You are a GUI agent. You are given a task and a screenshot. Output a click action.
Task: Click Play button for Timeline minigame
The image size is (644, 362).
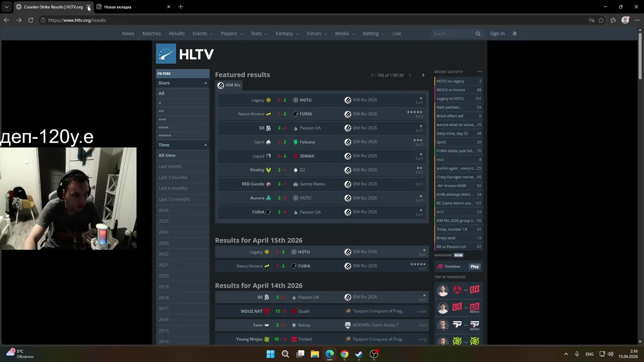(474, 266)
